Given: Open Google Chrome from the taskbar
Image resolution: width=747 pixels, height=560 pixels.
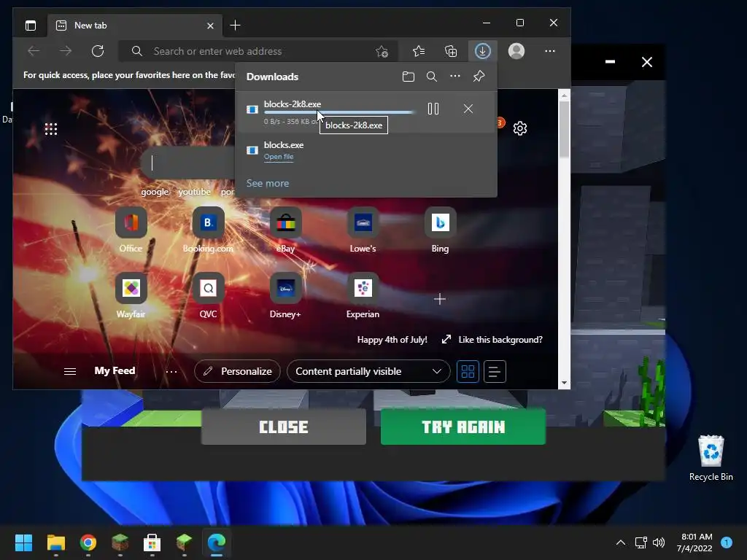Looking at the screenshot, I should [88, 542].
